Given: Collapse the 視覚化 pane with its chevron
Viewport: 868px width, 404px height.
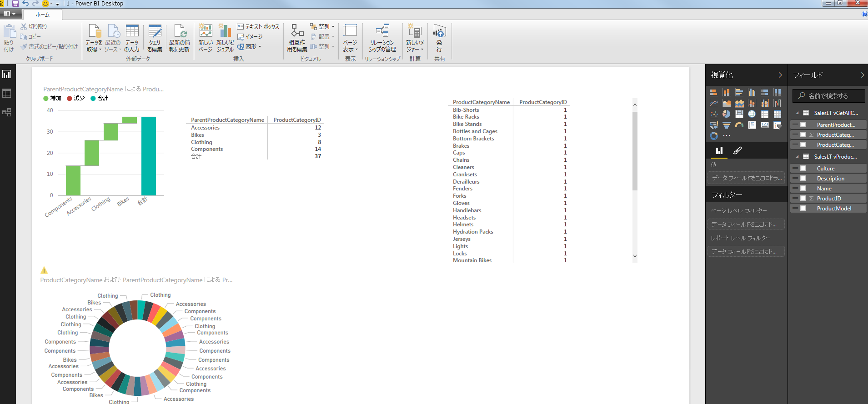Looking at the screenshot, I should point(780,75).
